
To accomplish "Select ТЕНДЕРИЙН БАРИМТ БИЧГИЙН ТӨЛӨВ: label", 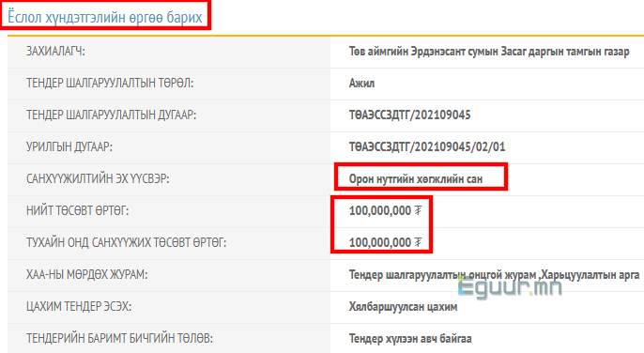I will [119, 338].
